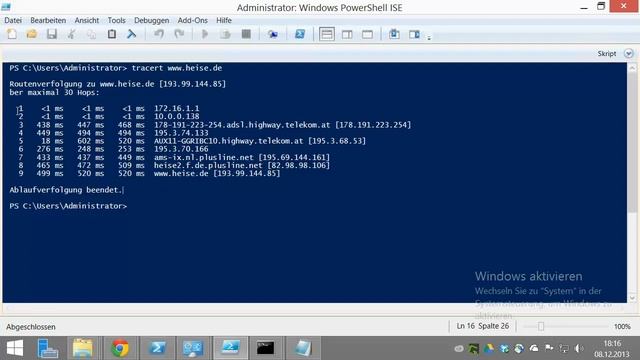Viewport: 640px width, 360px height.
Task: Click the Show Command Window icon
Action: coord(394,34)
